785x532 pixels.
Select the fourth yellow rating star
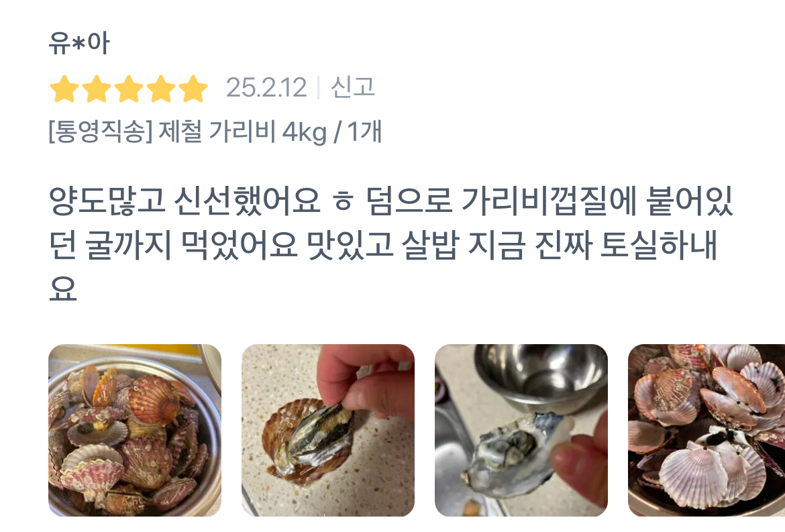pyautogui.click(x=161, y=89)
